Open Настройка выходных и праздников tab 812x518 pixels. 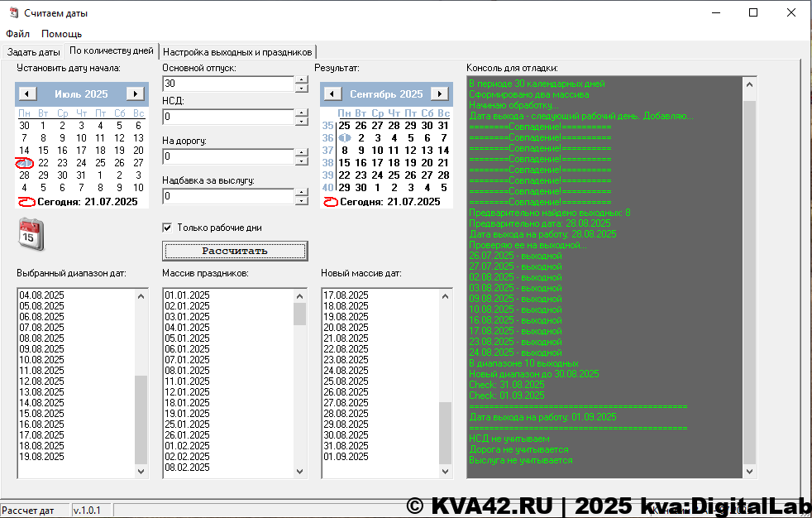coord(238,52)
